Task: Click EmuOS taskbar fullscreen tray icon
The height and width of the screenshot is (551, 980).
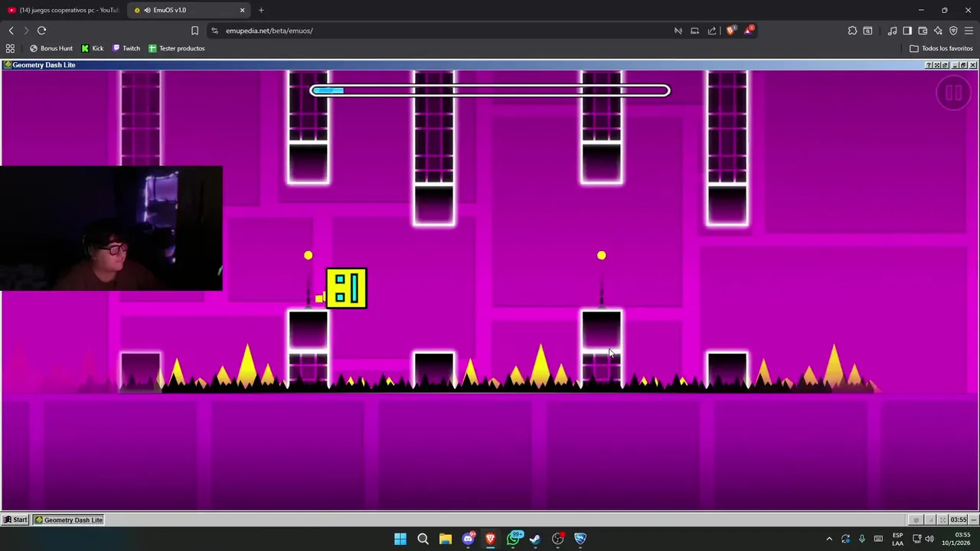Action: (942, 520)
